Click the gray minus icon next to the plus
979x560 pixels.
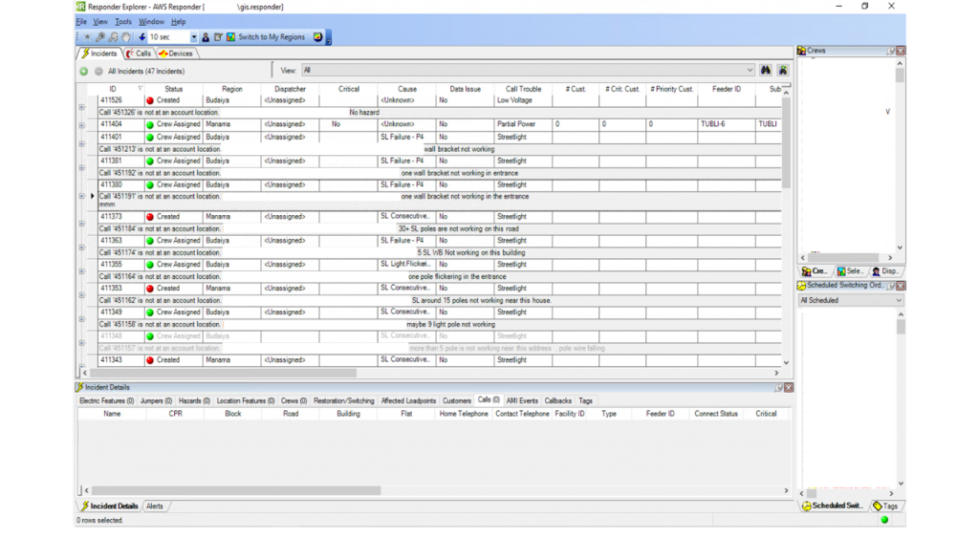coord(98,71)
